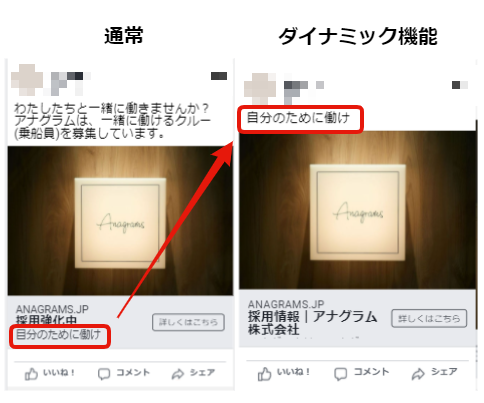Open the Anagrams image in right ad
484x403 pixels.
[357, 210]
